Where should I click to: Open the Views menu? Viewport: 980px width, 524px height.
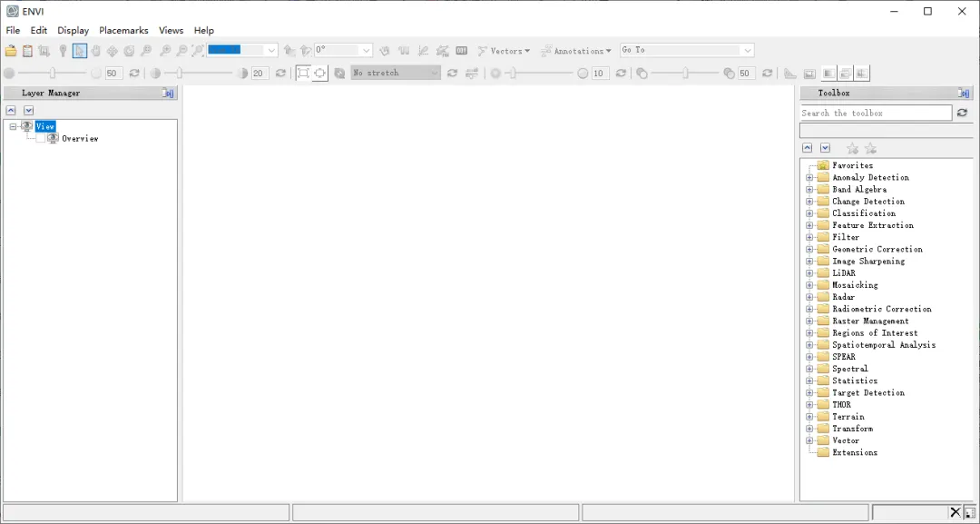click(171, 30)
